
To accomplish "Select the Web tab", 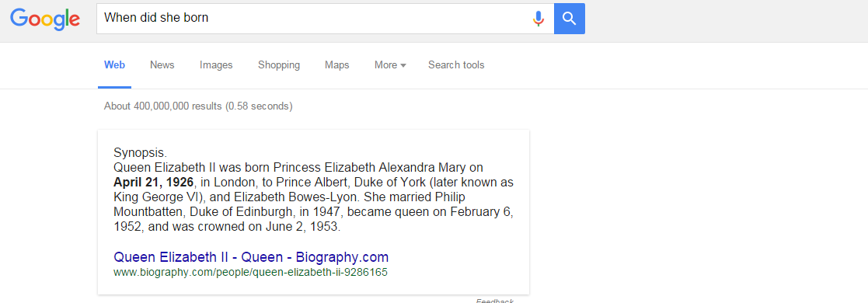I will [x=114, y=65].
